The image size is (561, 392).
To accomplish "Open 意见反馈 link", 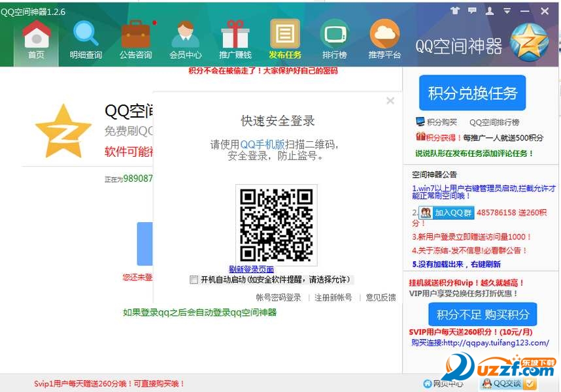I will coord(381,297).
